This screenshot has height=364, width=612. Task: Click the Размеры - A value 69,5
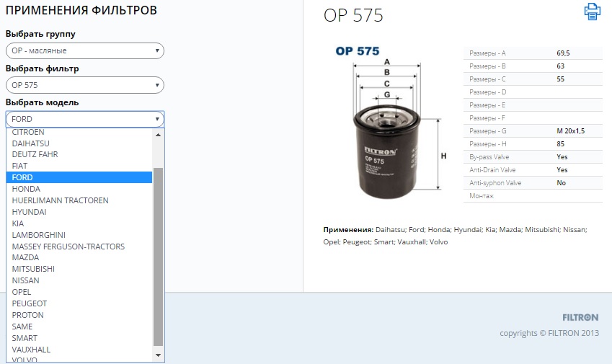(563, 53)
